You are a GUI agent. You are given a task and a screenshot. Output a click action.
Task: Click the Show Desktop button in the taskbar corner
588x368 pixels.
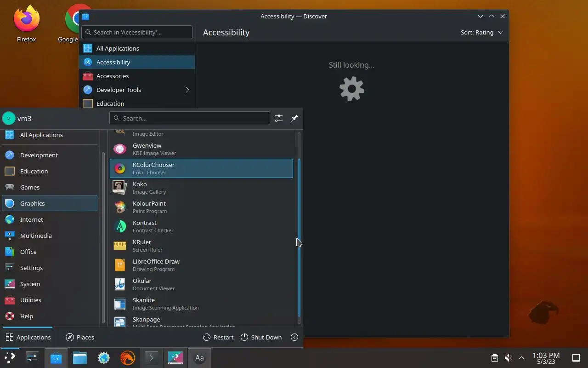click(576, 358)
